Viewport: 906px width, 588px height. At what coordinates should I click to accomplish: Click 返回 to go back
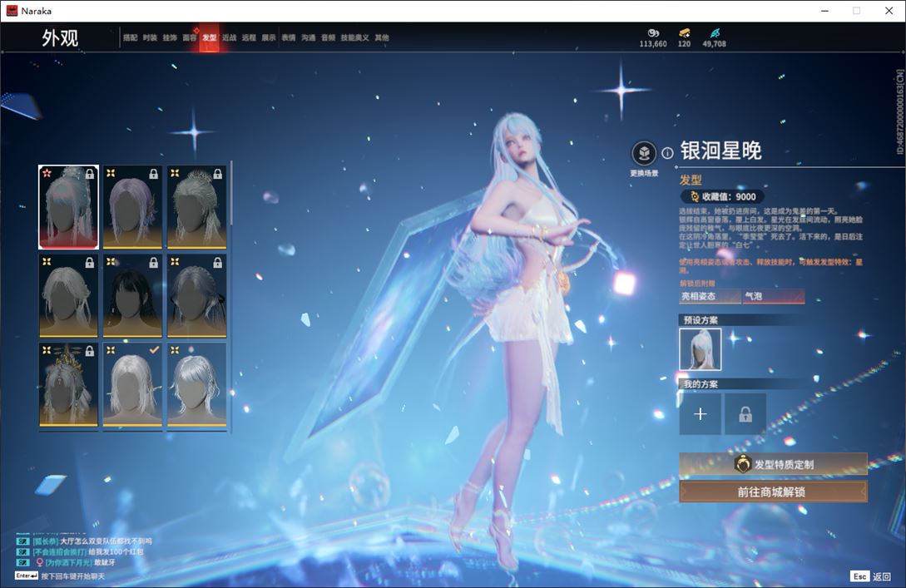882,576
